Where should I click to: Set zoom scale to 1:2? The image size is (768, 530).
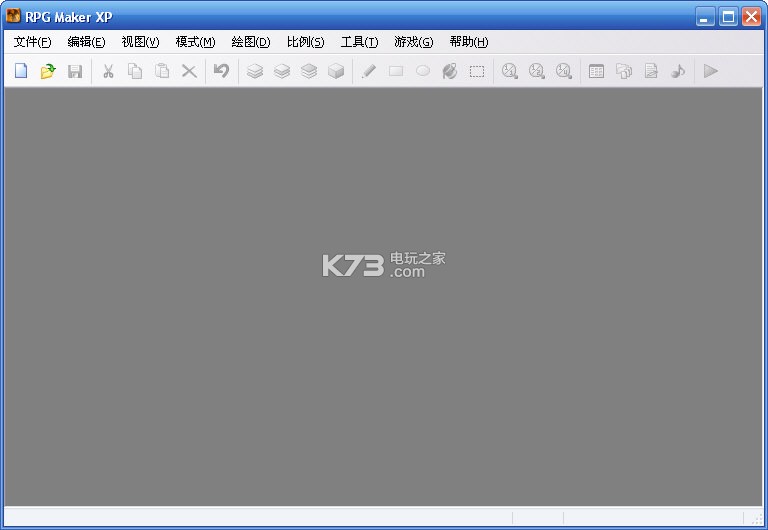coord(537,71)
